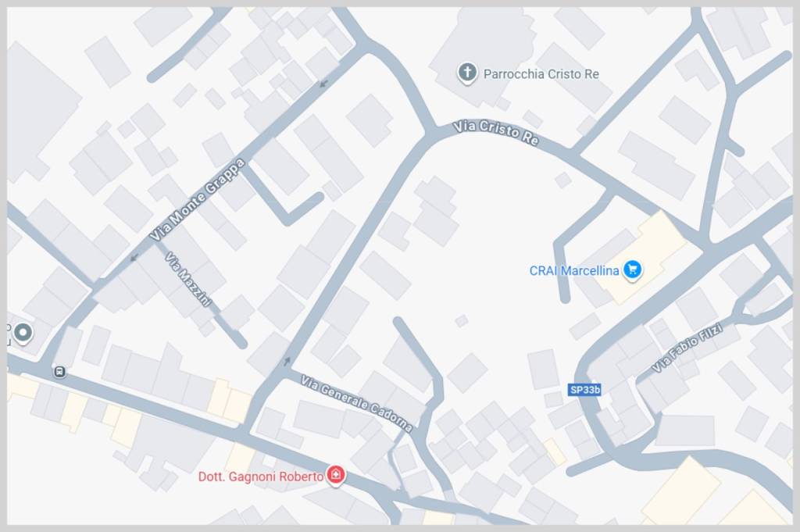Open the CRAI Marcellina shopping cart marker
Viewport: 800px width, 532px height.
(633, 270)
